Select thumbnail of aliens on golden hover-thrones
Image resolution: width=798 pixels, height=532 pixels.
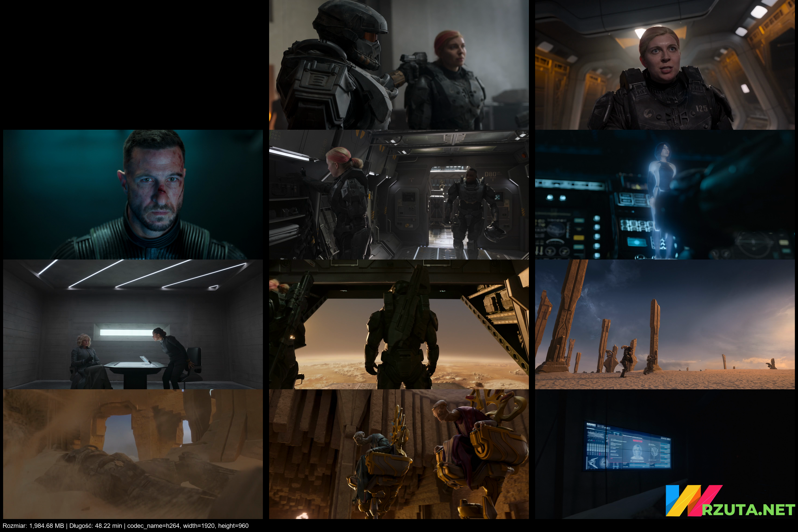tap(399, 454)
